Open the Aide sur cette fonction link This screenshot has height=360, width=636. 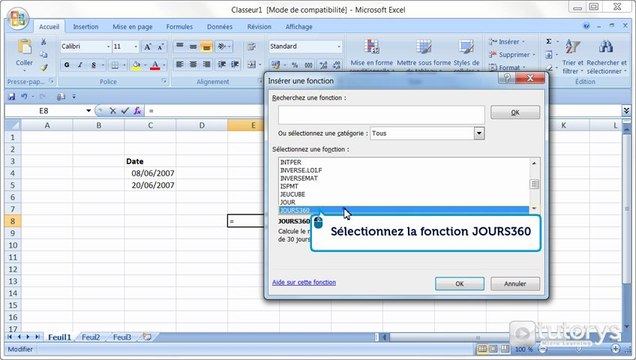tap(304, 282)
